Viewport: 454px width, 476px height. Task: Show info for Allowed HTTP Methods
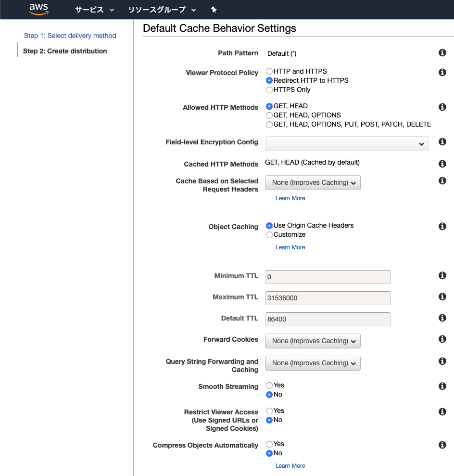pyautogui.click(x=442, y=107)
